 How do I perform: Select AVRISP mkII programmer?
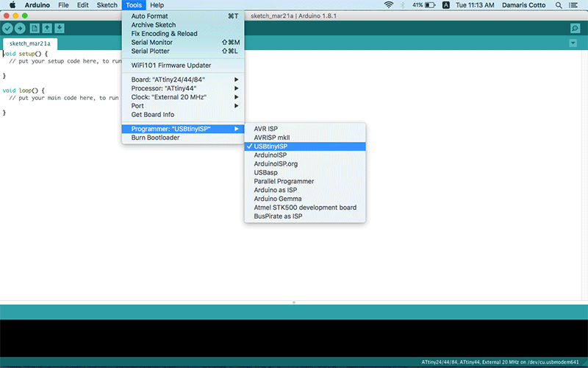305,138
